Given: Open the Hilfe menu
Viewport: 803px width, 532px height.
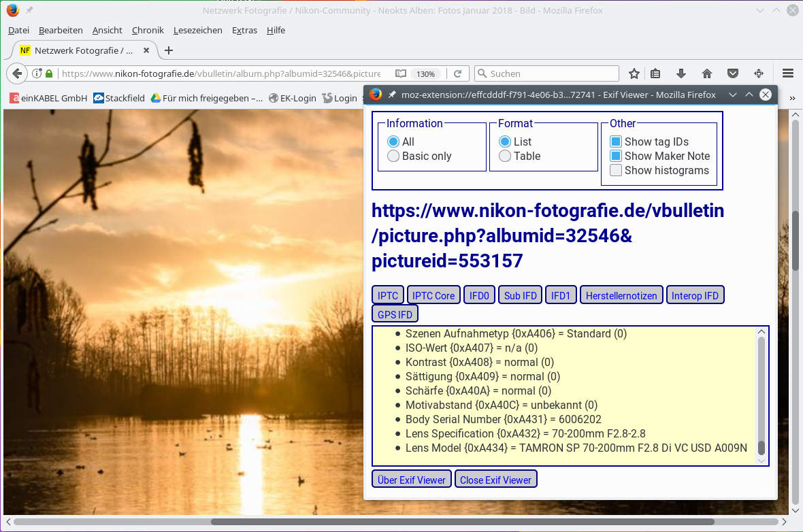Looking at the screenshot, I should tap(276, 30).
